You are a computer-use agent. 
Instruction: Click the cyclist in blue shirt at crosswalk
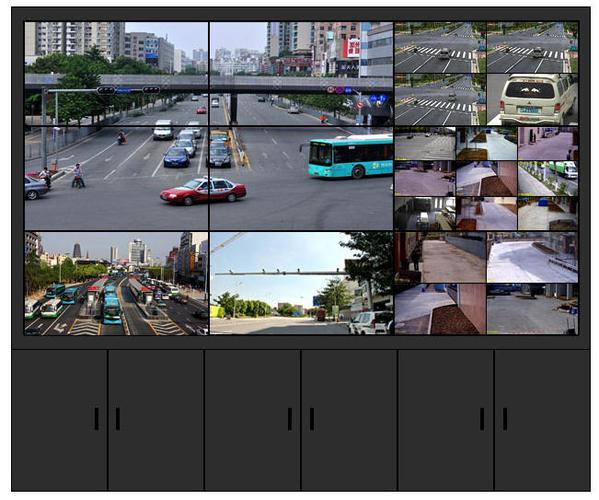point(78,175)
